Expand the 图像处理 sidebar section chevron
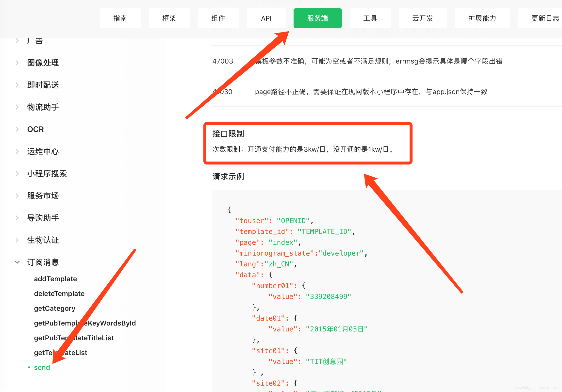 pyautogui.click(x=17, y=63)
